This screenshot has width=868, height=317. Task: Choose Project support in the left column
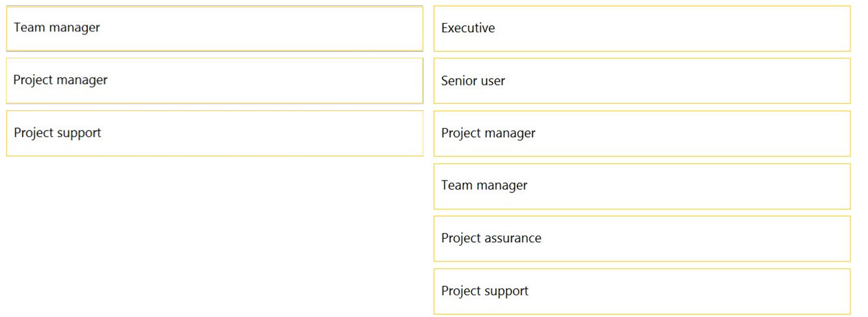(x=215, y=133)
